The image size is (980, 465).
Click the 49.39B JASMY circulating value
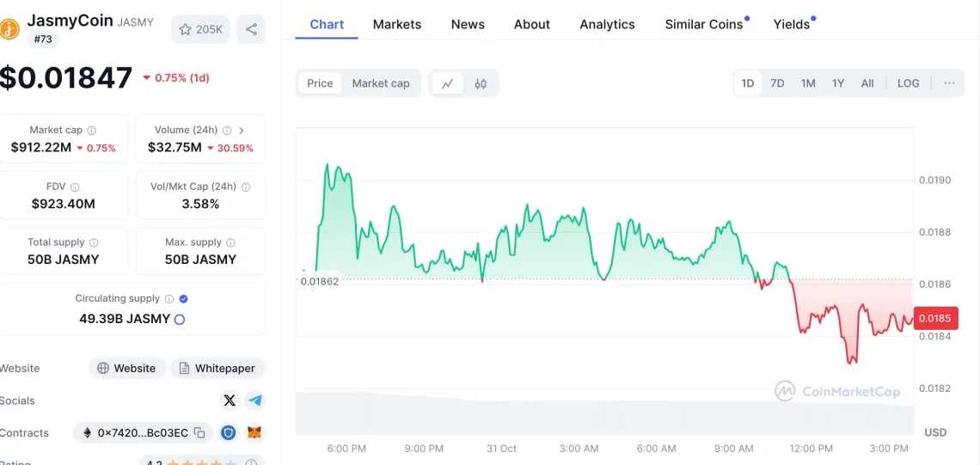tap(125, 319)
